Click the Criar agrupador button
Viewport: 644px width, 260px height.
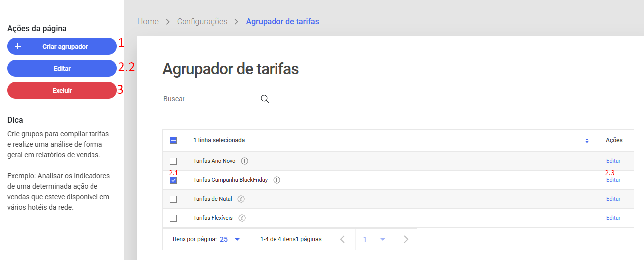[x=62, y=46]
